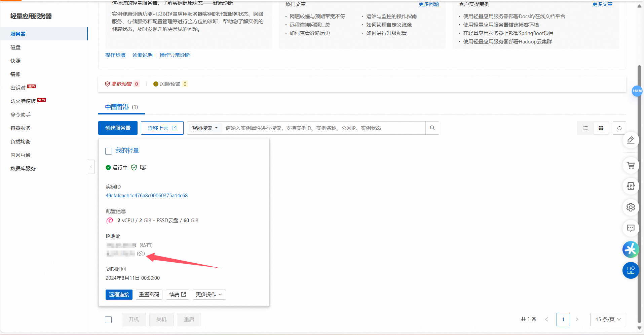The height and width of the screenshot is (335, 644).
Task: Open the API tool floating icon
Action: pos(631,186)
